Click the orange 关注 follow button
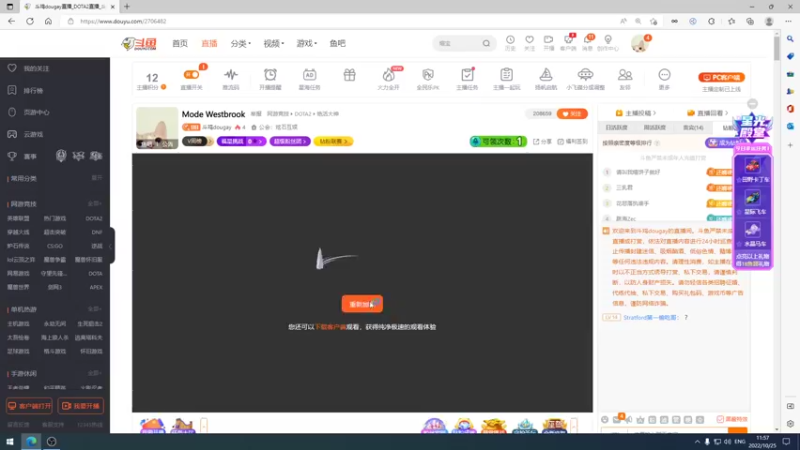This screenshot has width=800, height=450. coord(572,114)
